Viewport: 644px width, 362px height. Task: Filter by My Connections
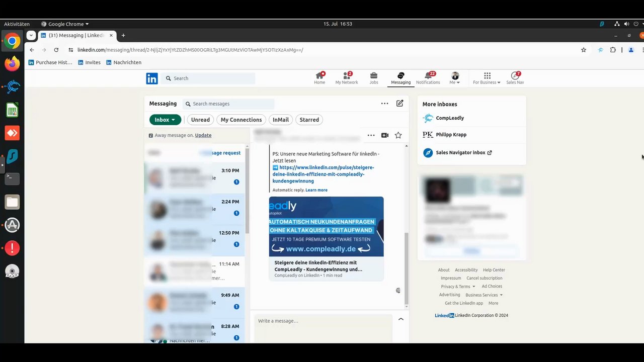[241, 120]
